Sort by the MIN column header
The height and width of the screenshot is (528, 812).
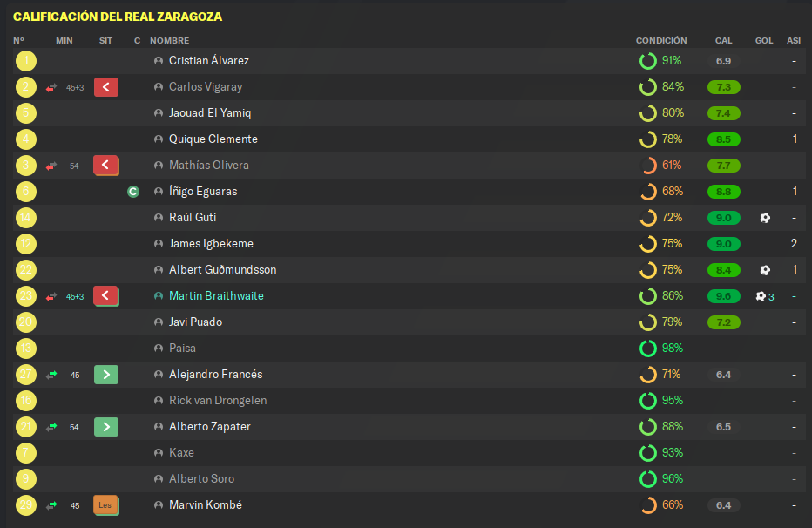pos(64,40)
